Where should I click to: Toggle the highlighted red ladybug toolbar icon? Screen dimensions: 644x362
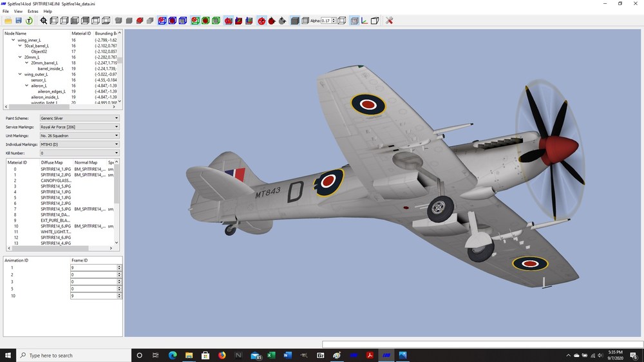(261, 21)
